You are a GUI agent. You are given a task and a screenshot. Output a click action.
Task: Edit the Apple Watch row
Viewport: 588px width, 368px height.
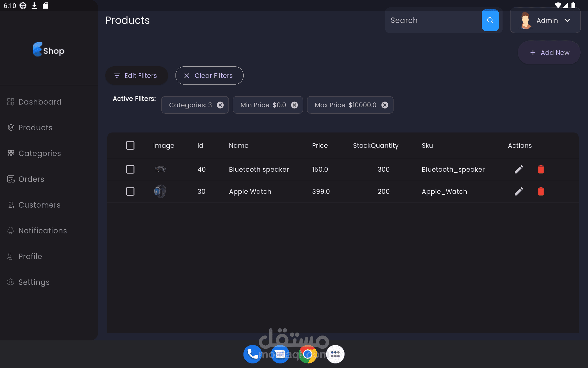click(x=519, y=191)
